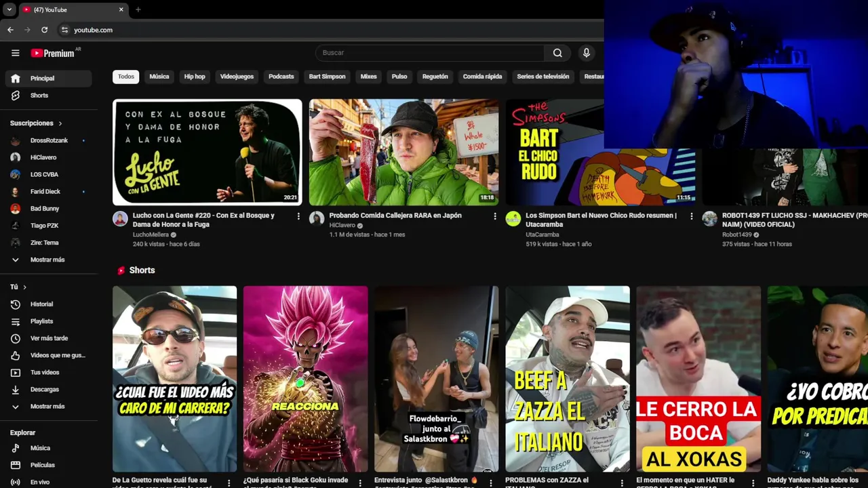
Task: Open Música under Explorar
Action: point(47,448)
